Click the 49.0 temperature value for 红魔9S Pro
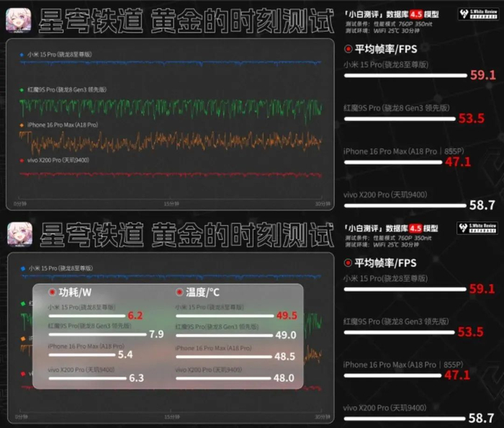This screenshot has width=504, height=428. 286,335
